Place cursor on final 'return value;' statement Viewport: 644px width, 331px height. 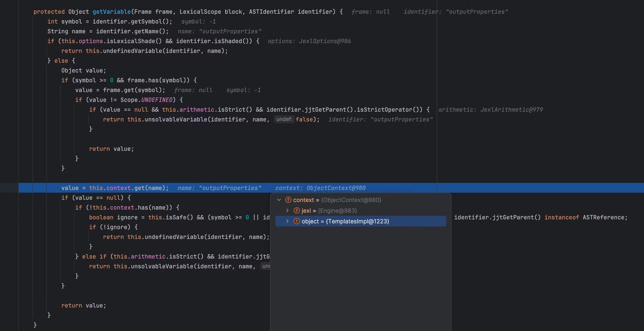(84, 306)
